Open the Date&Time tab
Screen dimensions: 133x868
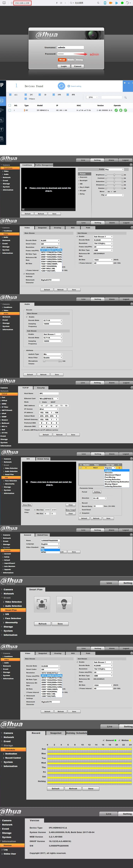tap(42, 535)
